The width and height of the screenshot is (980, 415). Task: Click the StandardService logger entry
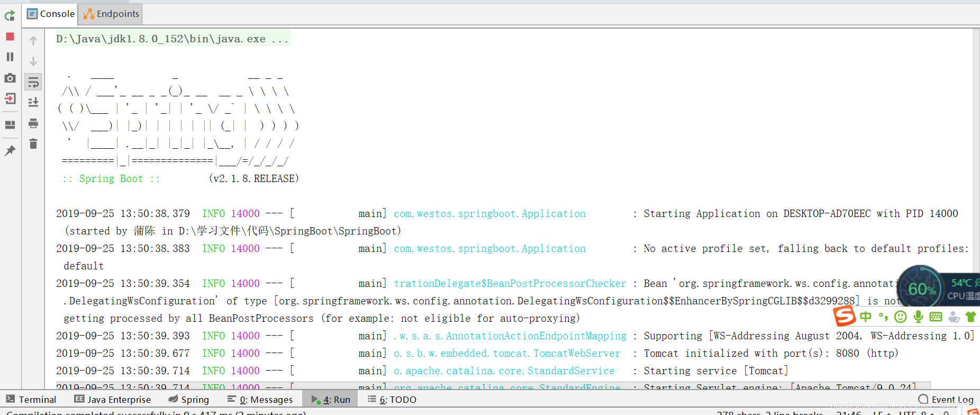(x=504, y=371)
